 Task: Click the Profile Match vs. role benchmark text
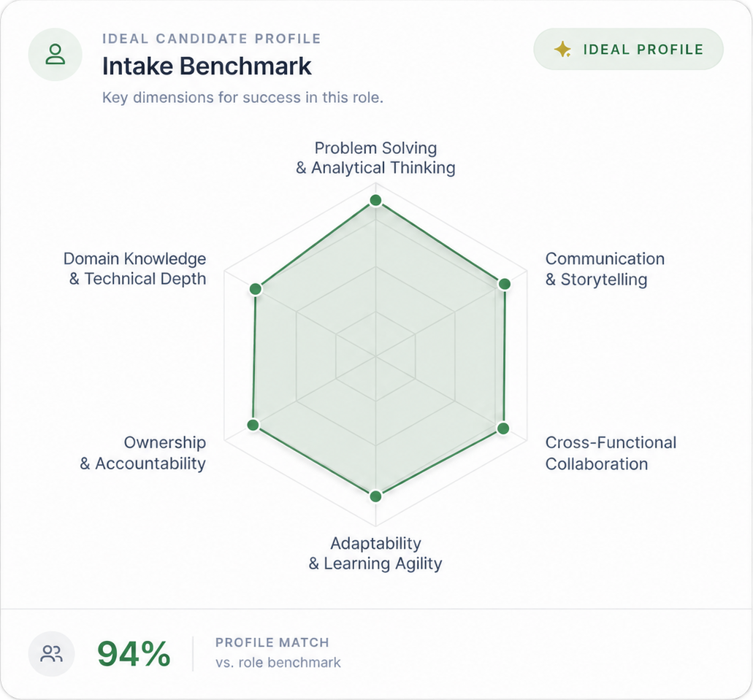pyautogui.click(x=278, y=653)
